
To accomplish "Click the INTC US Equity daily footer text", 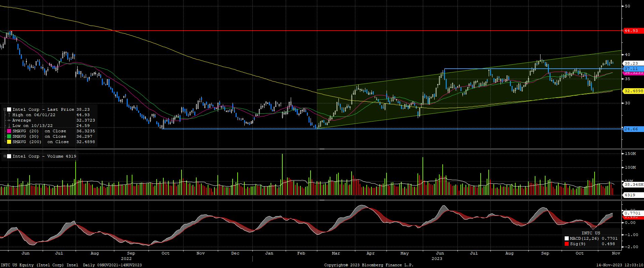I will click(x=71, y=265).
